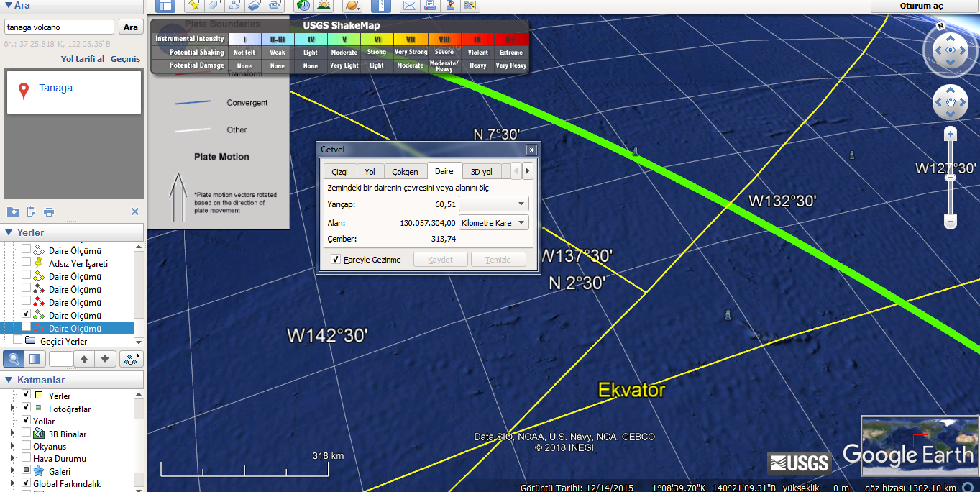The image size is (980, 492).
Task: Enable the Okyanus layer checkbox
Action: (26, 446)
